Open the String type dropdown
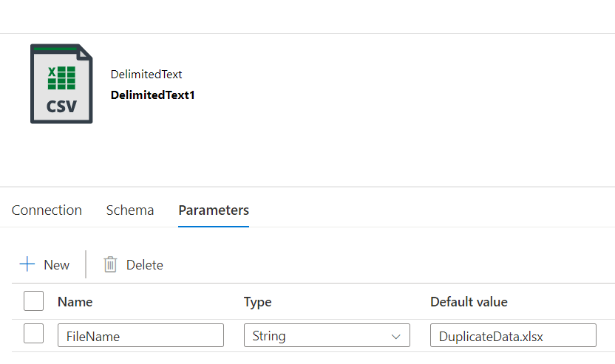Screen dimensions: 615x364 (x=326, y=336)
